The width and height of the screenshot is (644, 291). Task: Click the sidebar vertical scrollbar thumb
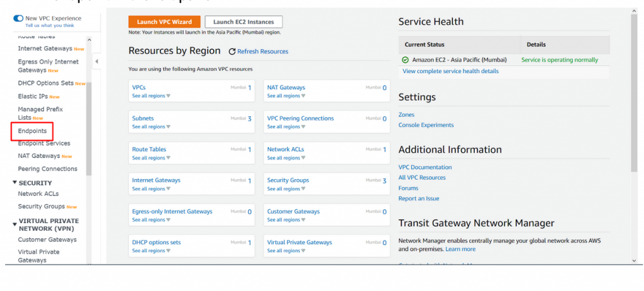pyautogui.click(x=89, y=128)
